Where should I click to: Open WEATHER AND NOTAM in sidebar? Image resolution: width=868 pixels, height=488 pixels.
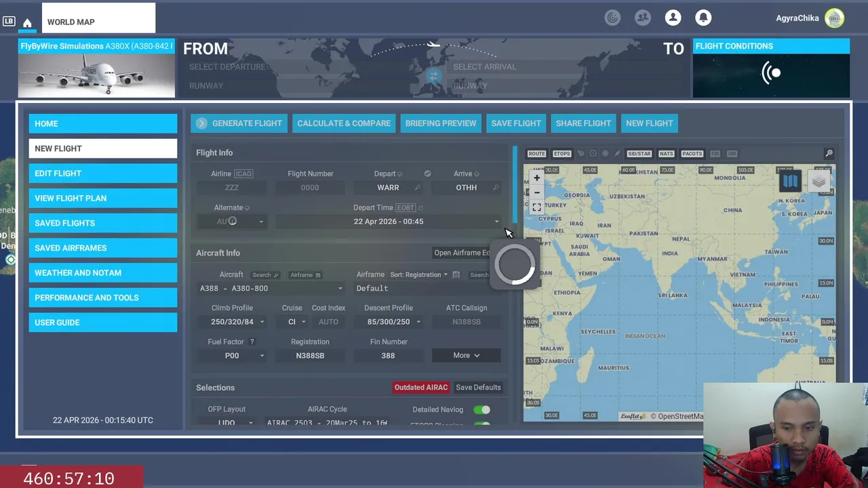pyautogui.click(x=103, y=272)
